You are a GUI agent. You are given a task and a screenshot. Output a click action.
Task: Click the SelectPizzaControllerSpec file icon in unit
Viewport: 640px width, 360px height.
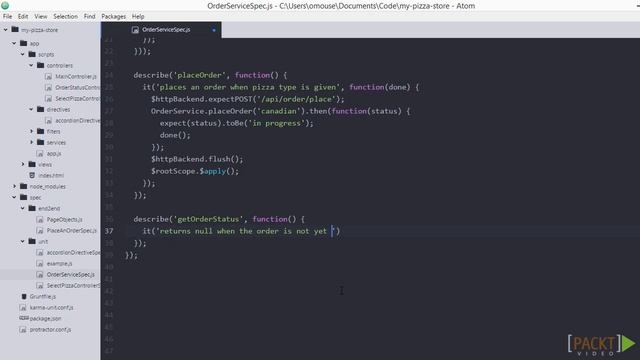pyautogui.click(x=40, y=285)
